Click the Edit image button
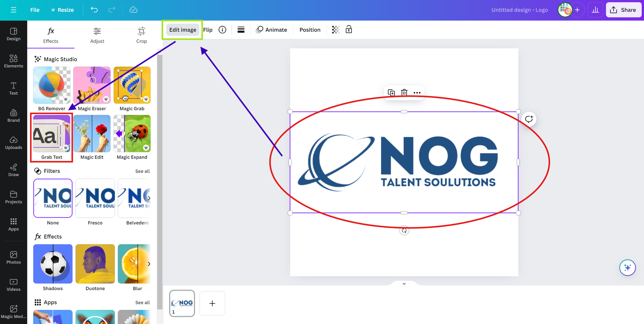The height and width of the screenshot is (324, 644). pyautogui.click(x=182, y=30)
